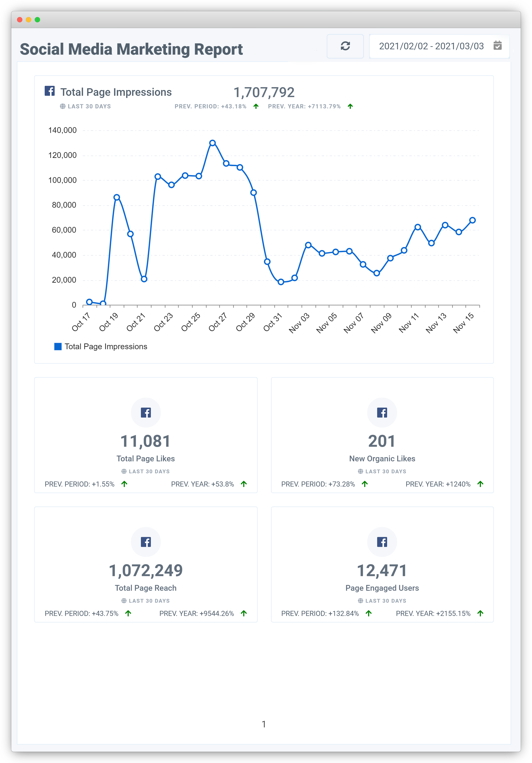Click up arrow beside PREV. PERIOD: +1.55%
Image resolution: width=532 pixels, height=763 pixels.
pyautogui.click(x=124, y=484)
